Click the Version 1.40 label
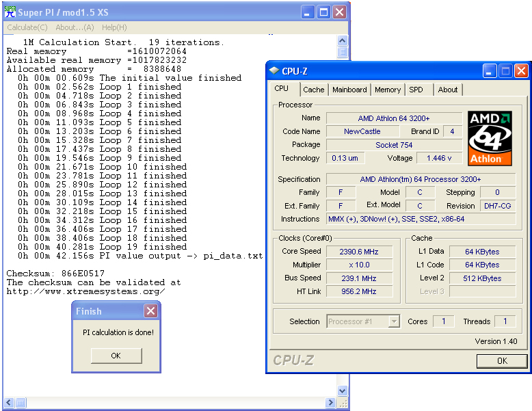This screenshot has width=532, height=411. coord(496,341)
